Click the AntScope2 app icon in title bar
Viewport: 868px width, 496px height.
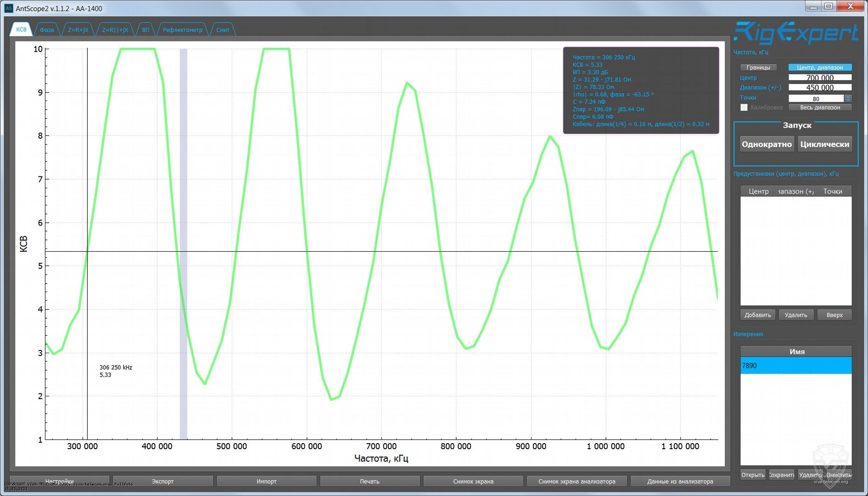9,8
